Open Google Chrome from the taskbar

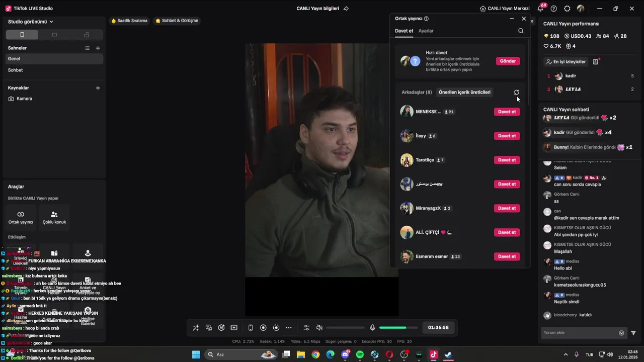click(315, 355)
